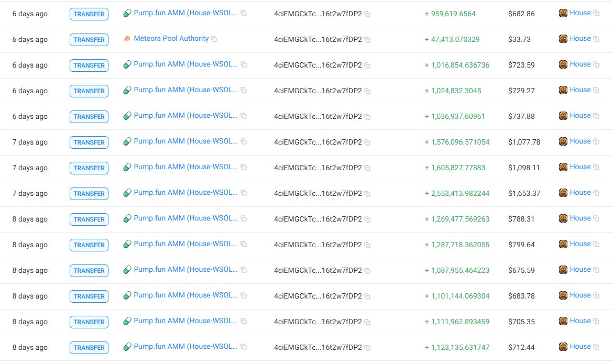Open Pump.fun AMM link in $682.86 row
The image size is (613, 364).
[x=185, y=13]
